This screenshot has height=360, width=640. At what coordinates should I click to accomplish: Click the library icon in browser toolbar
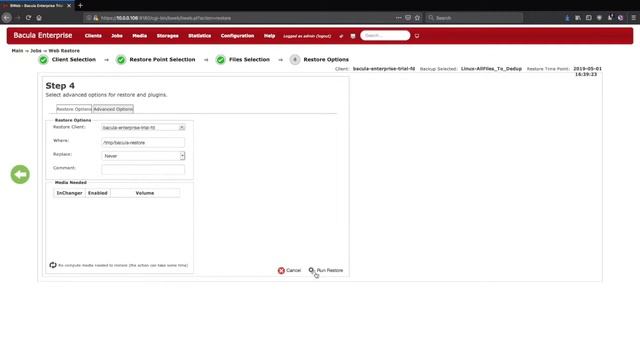pyautogui.click(x=578, y=18)
